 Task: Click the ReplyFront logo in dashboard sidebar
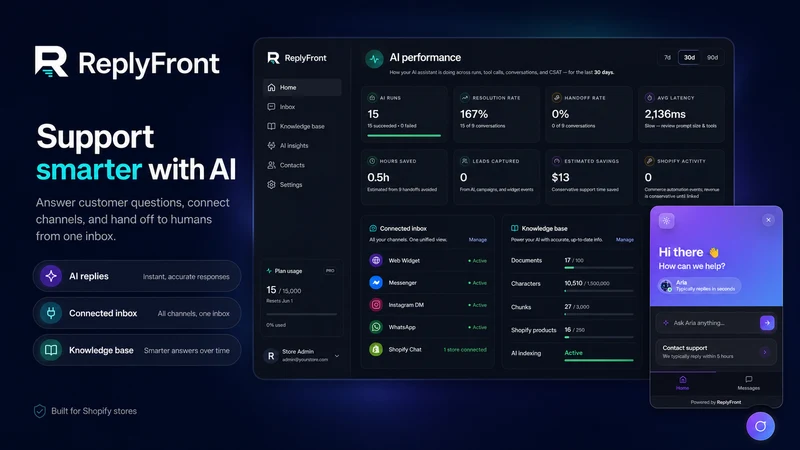pyautogui.click(x=296, y=58)
